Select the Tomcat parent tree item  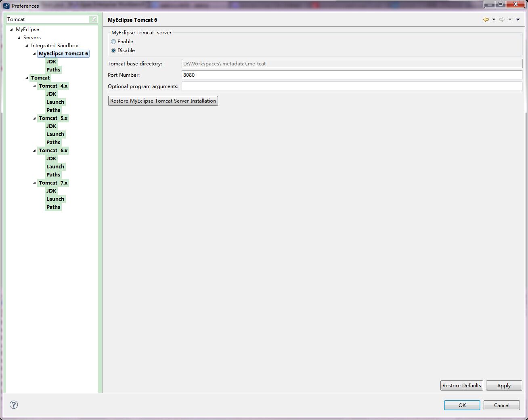pyautogui.click(x=40, y=78)
